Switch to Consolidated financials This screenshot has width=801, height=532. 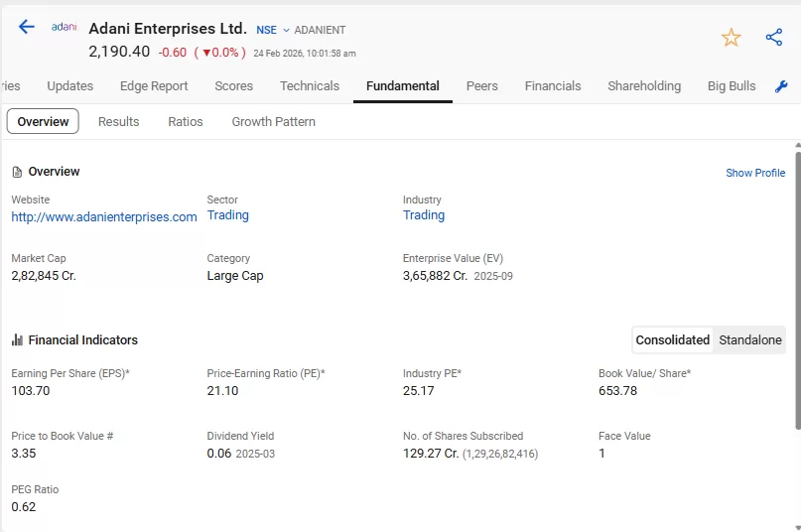pyautogui.click(x=672, y=339)
